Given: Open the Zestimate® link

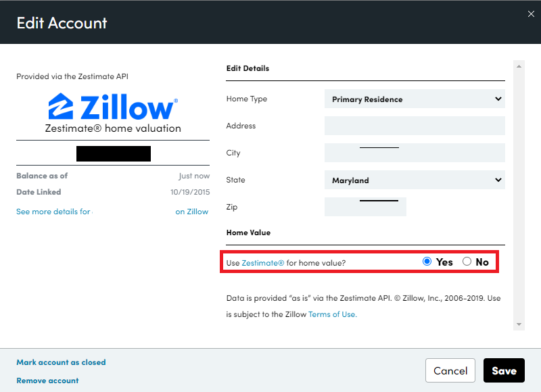Looking at the screenshot, I should click(x=263, y=262).
